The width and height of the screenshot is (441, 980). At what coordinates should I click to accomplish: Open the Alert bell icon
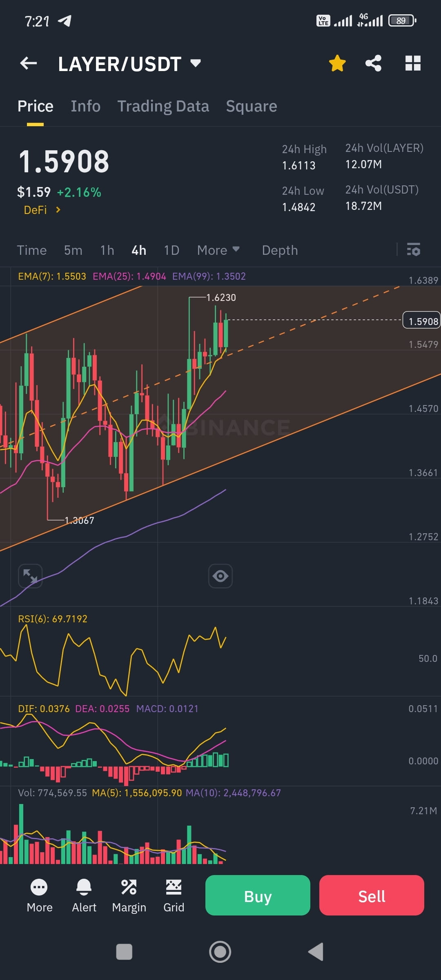[x=84, y=887]
